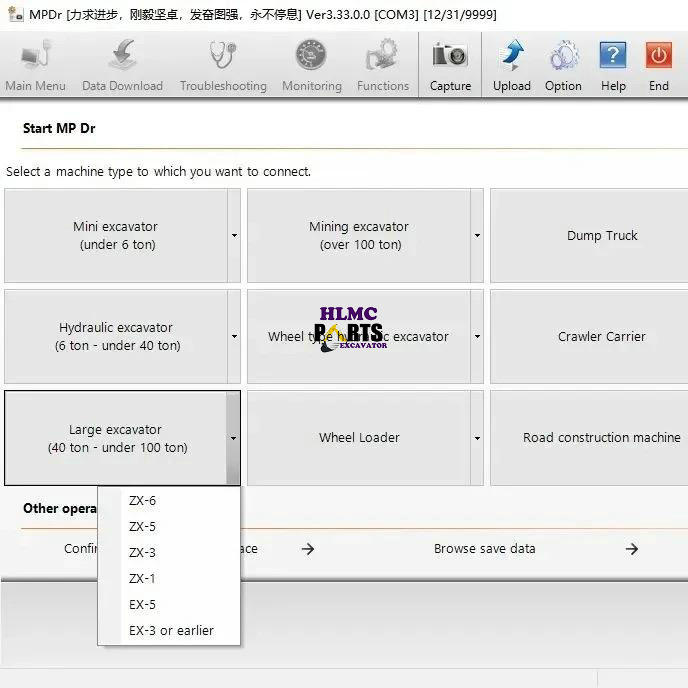The image size is (688, 688).
Task: Click the Main Menu toolbar icon
Action: pos(35,55)
